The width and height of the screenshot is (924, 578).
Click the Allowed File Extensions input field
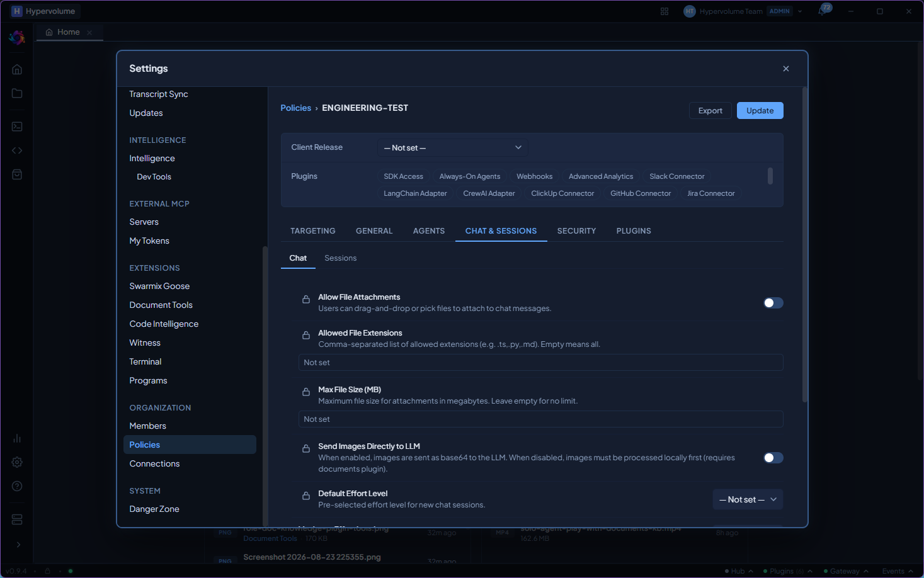tap(540, 363)
